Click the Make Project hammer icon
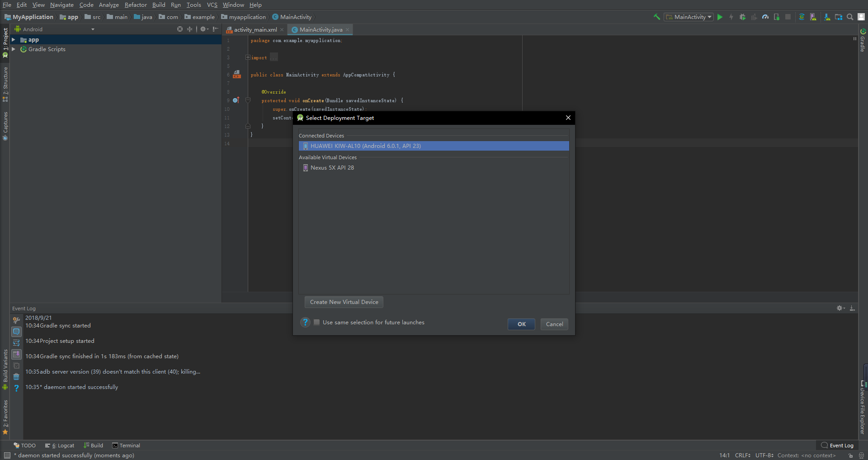 click(656, 17)
